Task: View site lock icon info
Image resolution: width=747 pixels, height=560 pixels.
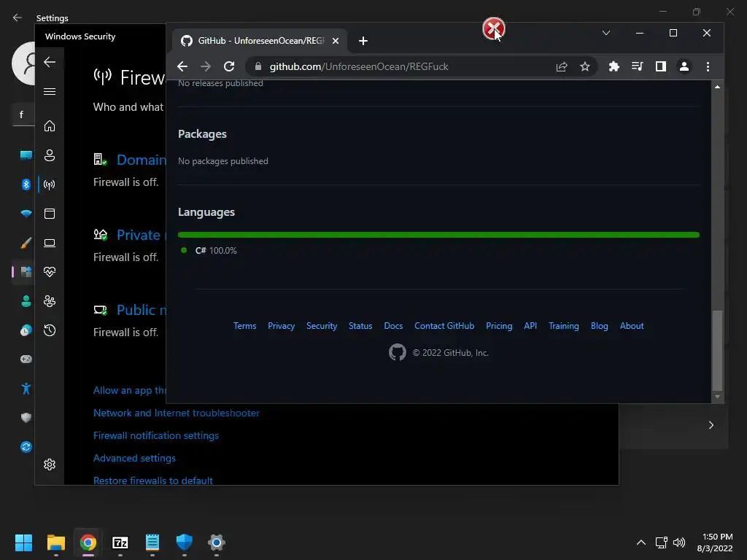Action: click(x=258, y=66)
